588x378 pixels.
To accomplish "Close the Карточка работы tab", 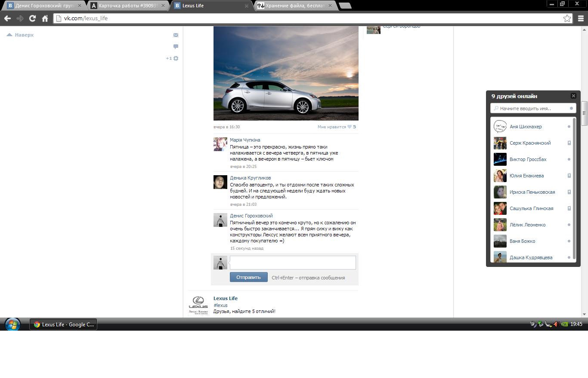I will tap(163, 6).
